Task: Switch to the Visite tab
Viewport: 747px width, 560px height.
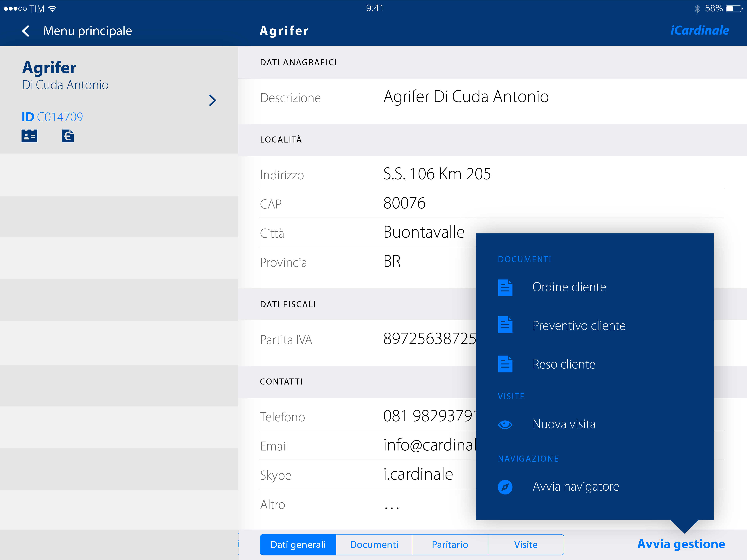Action: (526, 545)
